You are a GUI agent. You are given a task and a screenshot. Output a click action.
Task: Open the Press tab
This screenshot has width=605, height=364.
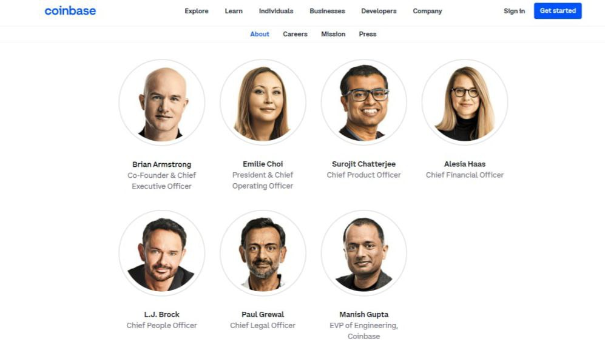tap(368, 34)
